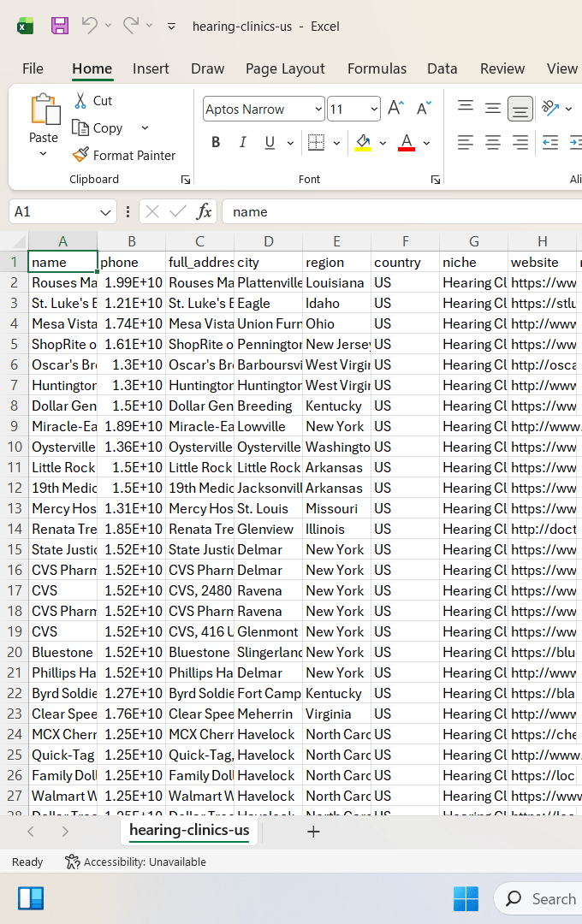Open the Redo history dropdown
The width and height of the screenshot is (582, 924).
coord(149,26)
